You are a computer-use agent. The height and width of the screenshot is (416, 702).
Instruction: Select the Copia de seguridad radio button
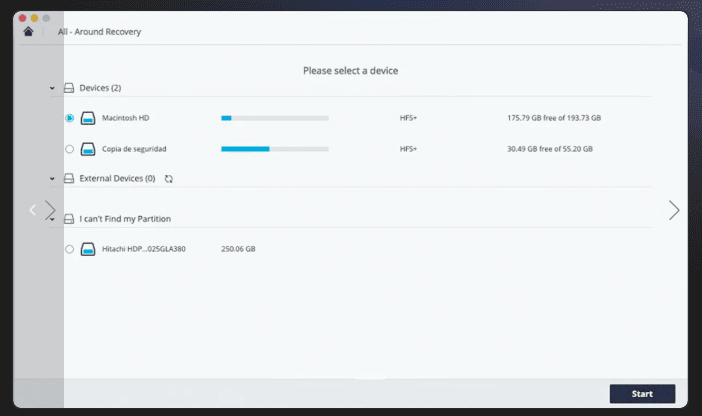(69, 149)
